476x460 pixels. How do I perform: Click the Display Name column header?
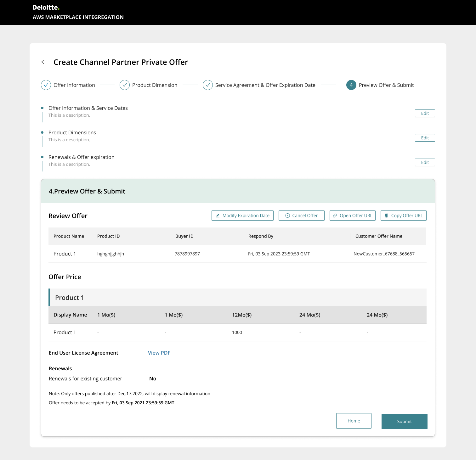70,315
